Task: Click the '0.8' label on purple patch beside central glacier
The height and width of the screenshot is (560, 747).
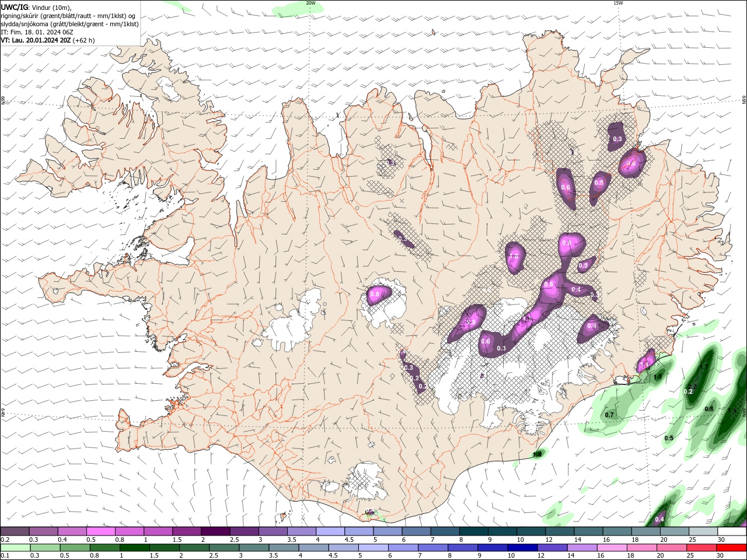Action: (x=375, y=293)
